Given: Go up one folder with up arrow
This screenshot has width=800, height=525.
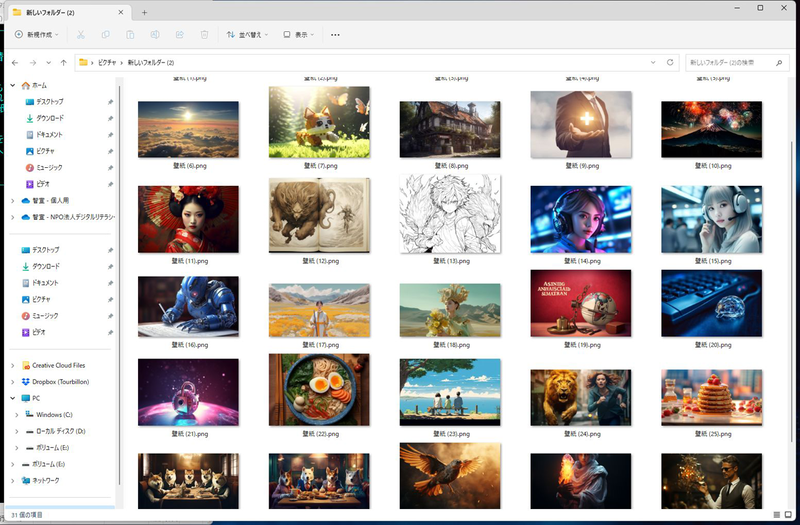Looking at the screenshot, I should click(64, 62).
